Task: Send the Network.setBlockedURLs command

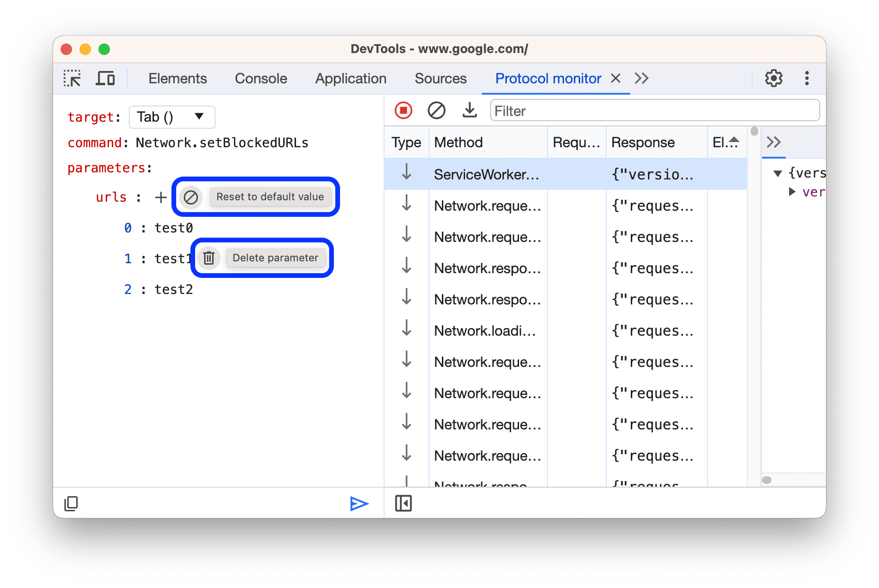Action: coord(360,503)
